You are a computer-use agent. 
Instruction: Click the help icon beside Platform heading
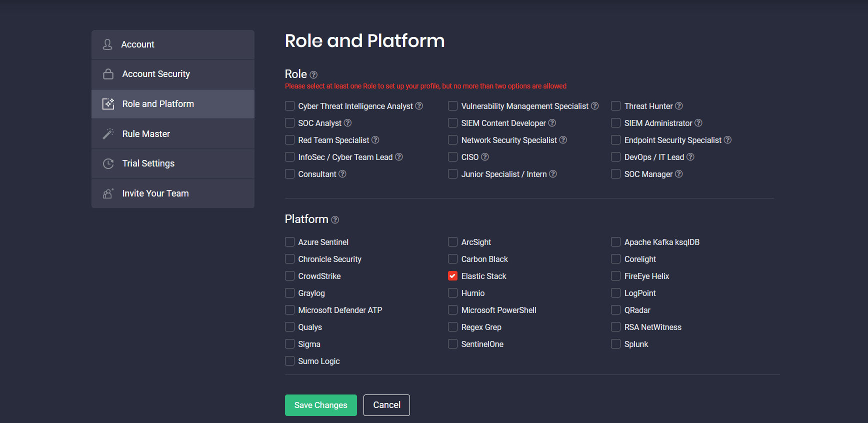[x=335, y=220]
